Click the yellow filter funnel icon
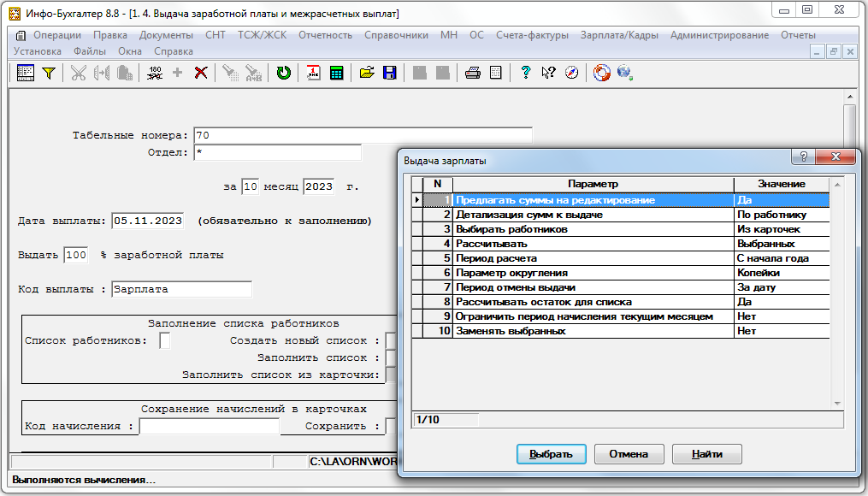868x496 pixels. (x=49, y=73)
